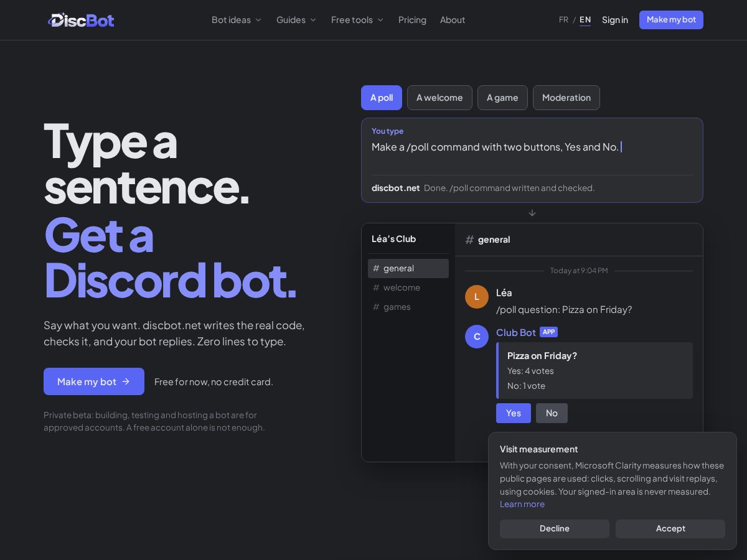The width and height of the screenshot is (747, 560).
Task: Expand the Guides menu
Action: tap(296, 20)
